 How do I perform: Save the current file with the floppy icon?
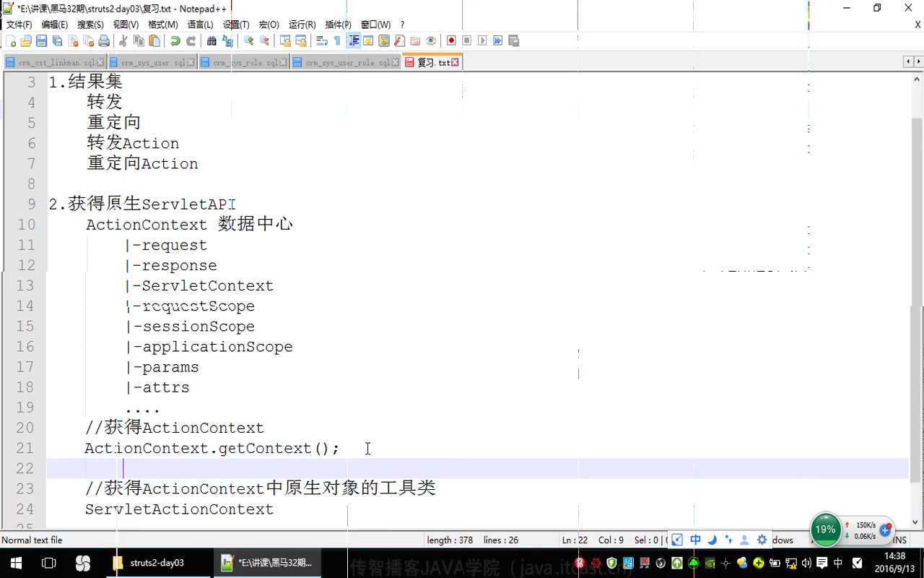pos(41,41)
